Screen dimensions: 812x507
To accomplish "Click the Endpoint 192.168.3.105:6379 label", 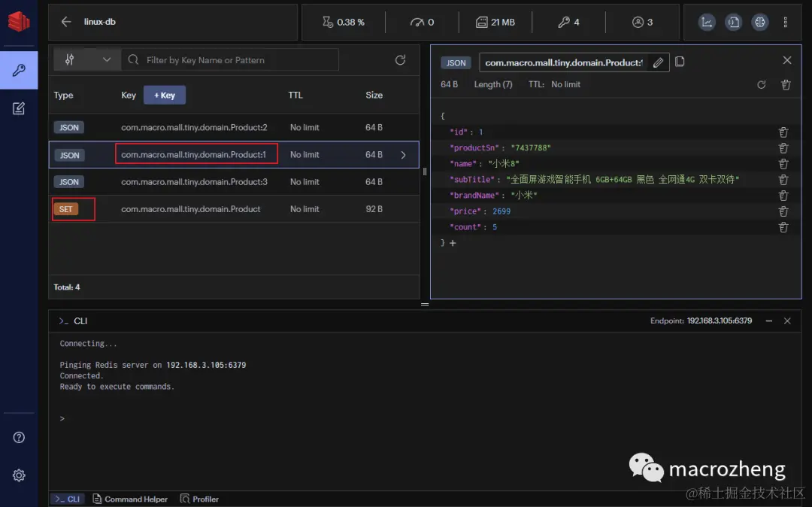I will pyautogui.click(x=701, y=321).
